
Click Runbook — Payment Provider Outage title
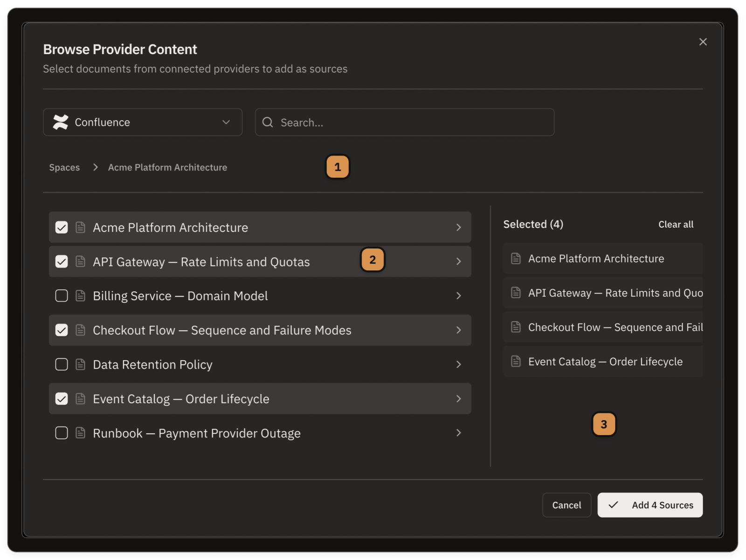coord(197,433)
